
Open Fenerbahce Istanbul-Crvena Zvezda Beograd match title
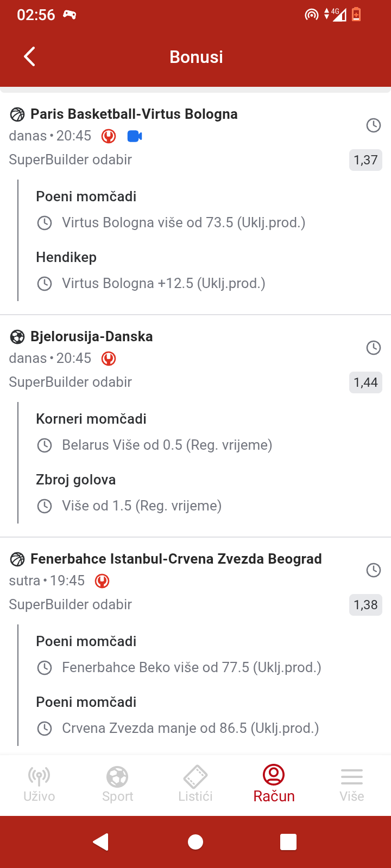(176, 559)
